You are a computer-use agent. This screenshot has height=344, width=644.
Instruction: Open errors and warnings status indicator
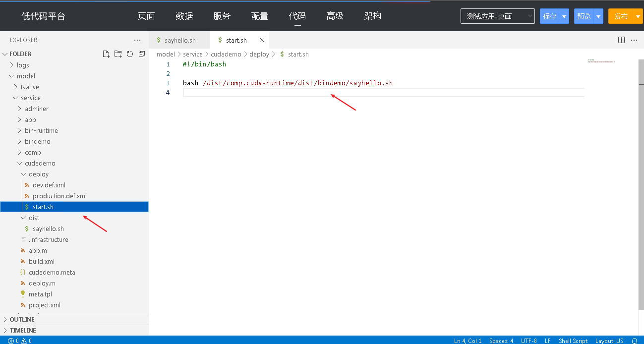click(x=20, y=341)
